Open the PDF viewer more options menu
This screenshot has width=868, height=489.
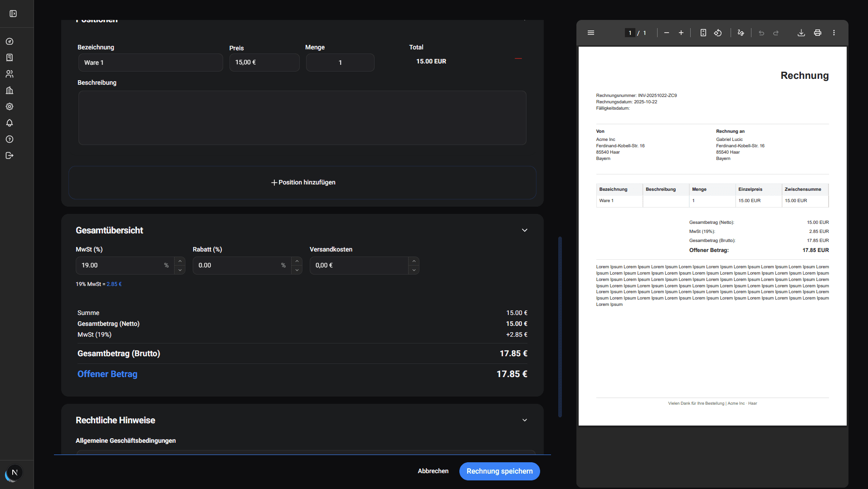834,33
